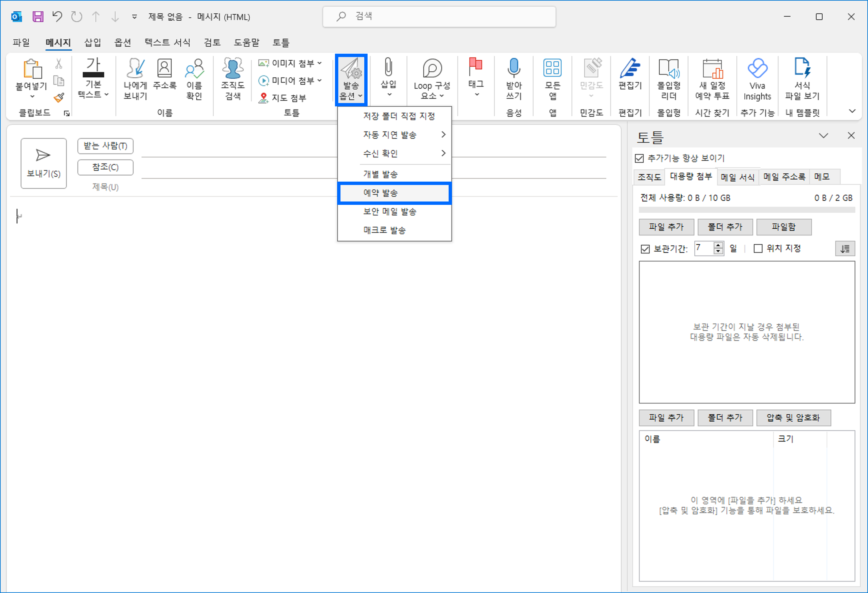868x593 pixels.
Task: Expand the 자동 지연 발송 submenu
Action: (x=390, y=135)
